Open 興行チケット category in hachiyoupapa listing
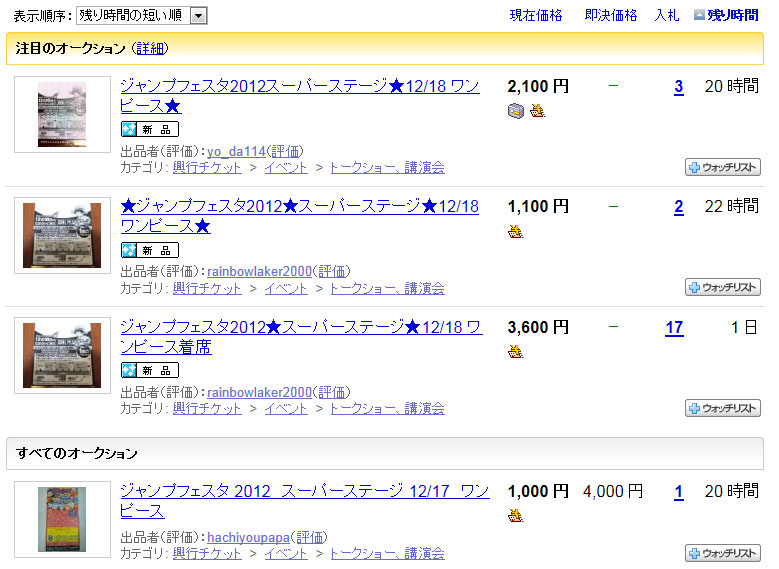Image resolution: width=779 pixels, height=569 pixels. (x=207, y=553)
